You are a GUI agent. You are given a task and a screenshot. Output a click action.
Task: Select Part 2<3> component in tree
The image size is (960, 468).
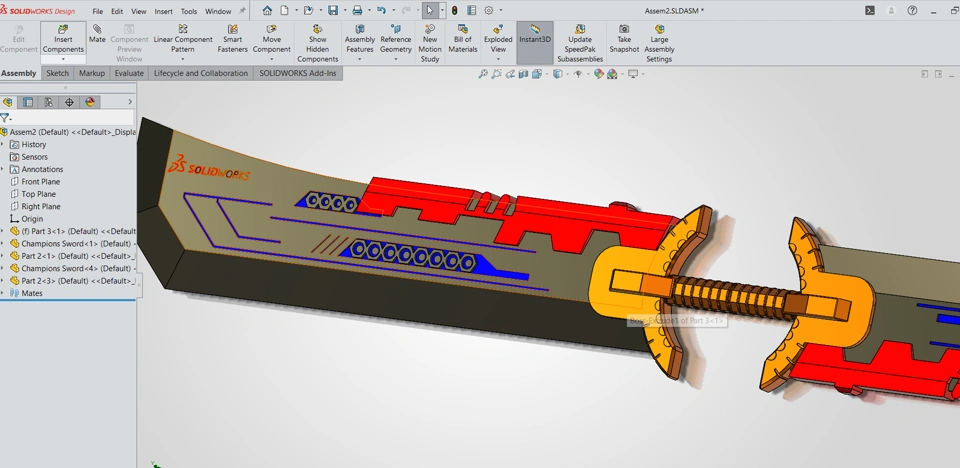pos(73,281)
